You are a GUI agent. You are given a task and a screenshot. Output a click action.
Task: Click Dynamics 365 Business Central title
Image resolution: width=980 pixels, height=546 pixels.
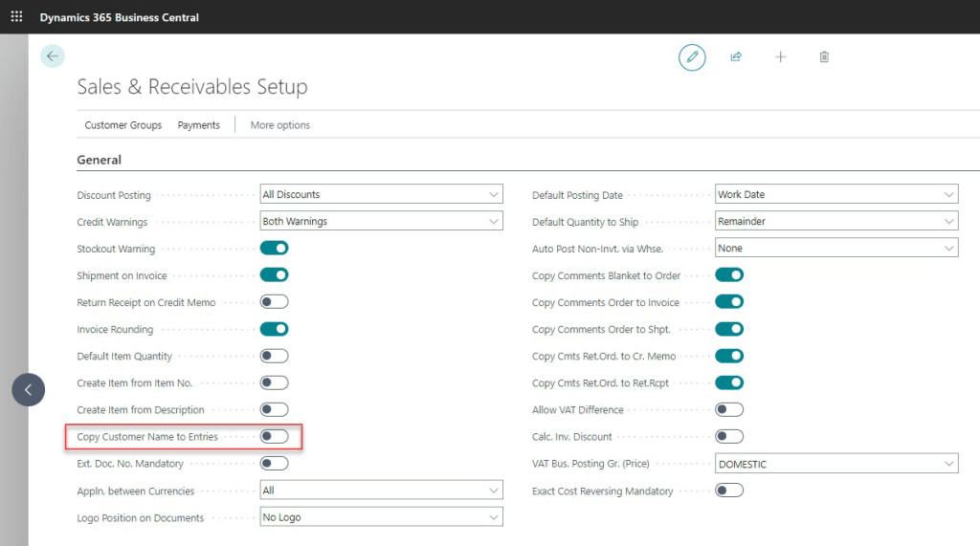pyautogui.click(x=120, y=17)
